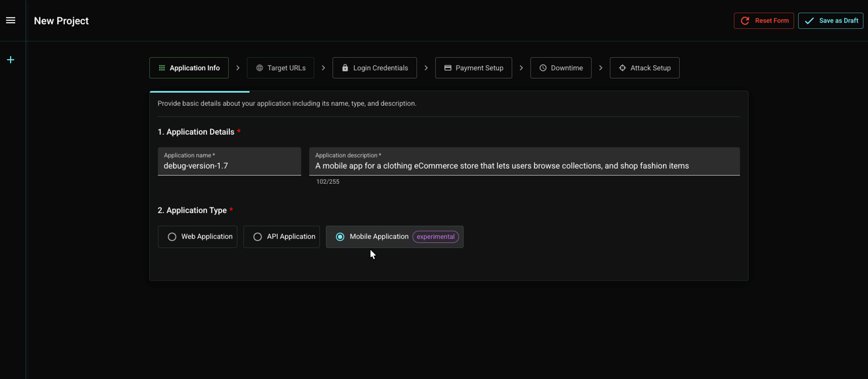Viewport: 868px width, 379px height.
Task: Go to the Downtime step tab
Action: [561, 68]
